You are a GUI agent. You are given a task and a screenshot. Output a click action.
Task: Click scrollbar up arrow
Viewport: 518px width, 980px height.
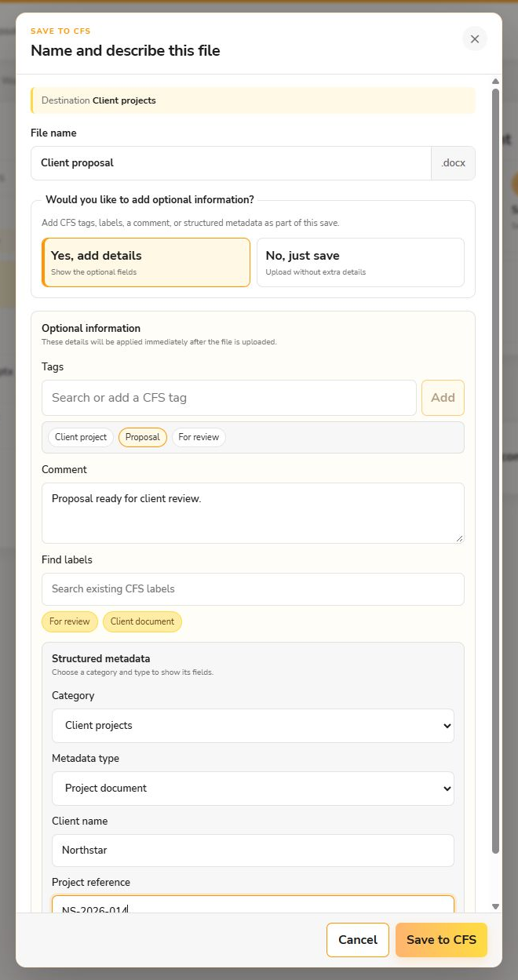coord(495,82)
